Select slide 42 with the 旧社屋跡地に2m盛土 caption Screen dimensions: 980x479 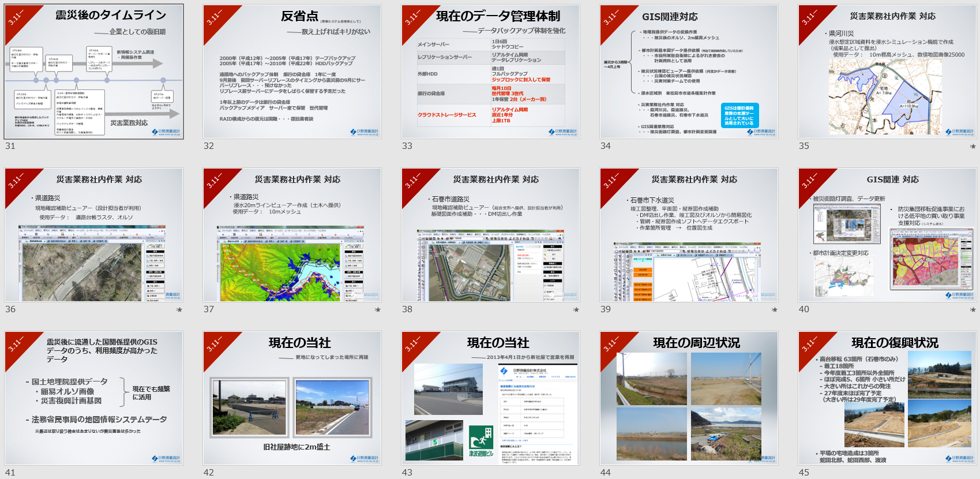292,398
